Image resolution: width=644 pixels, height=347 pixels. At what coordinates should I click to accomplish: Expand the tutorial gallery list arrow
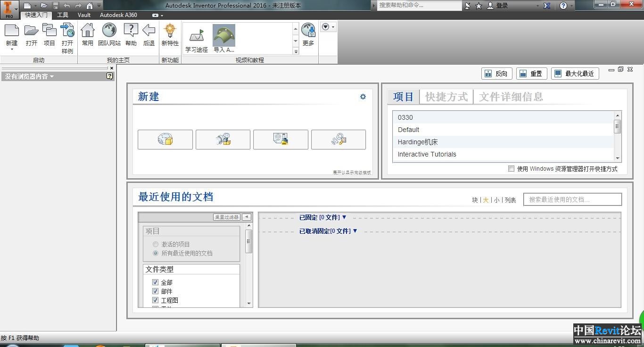tap(296, 51)
